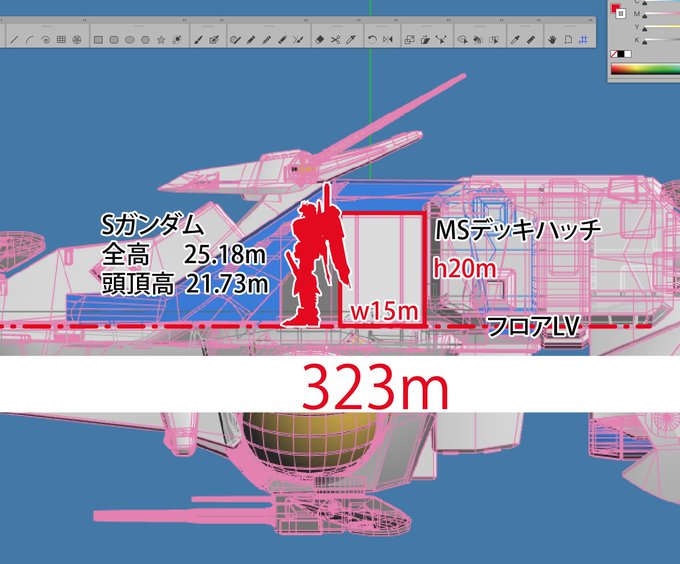Select the Measure ruler tool
Viewport: 680px width, 564px height.
point(531,40)
